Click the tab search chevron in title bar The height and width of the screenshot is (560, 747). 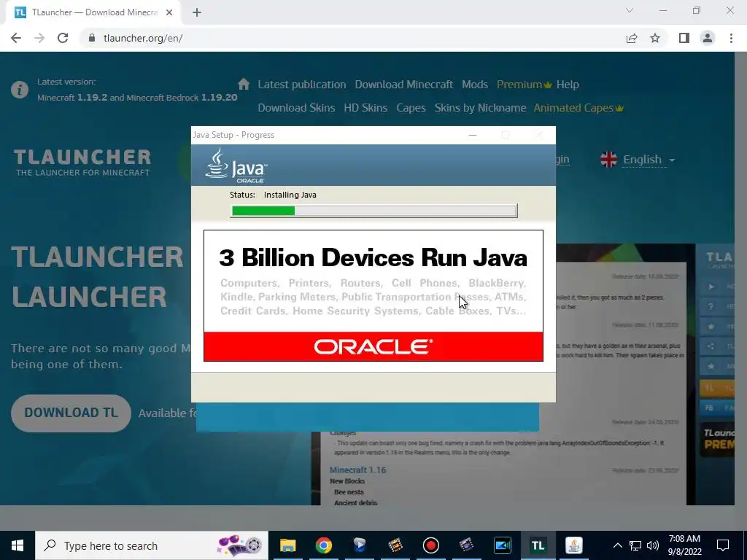point(630,10)
